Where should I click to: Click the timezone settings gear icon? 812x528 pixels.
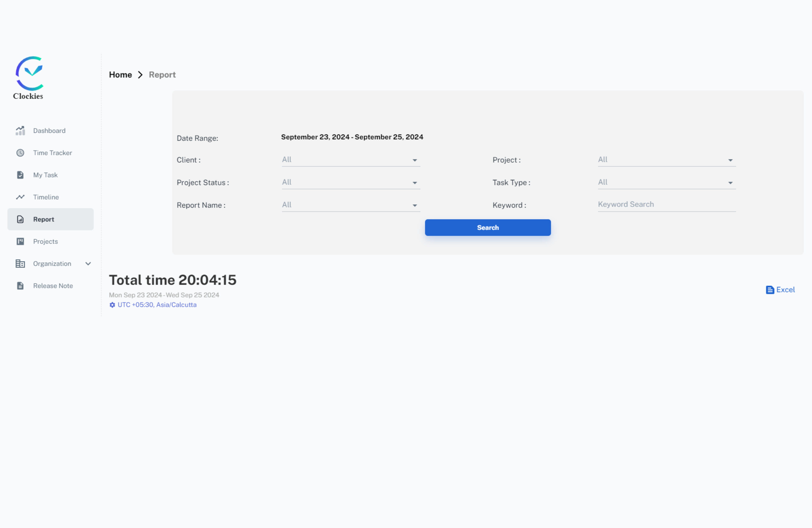tap(112, 305)
